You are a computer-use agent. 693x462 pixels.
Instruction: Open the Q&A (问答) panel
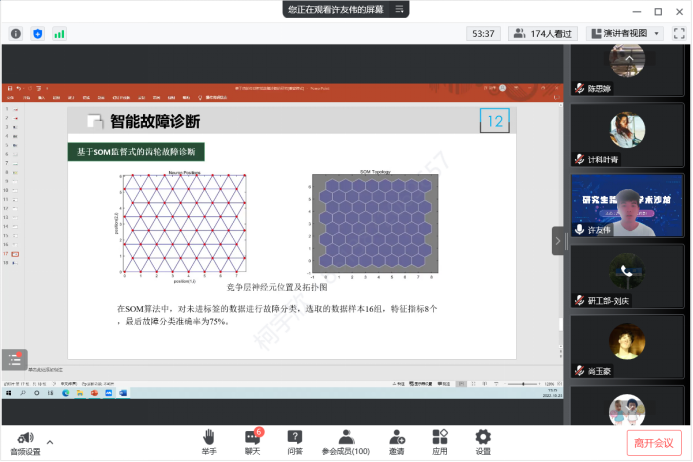pyautogui.click(x=295, y=441)
